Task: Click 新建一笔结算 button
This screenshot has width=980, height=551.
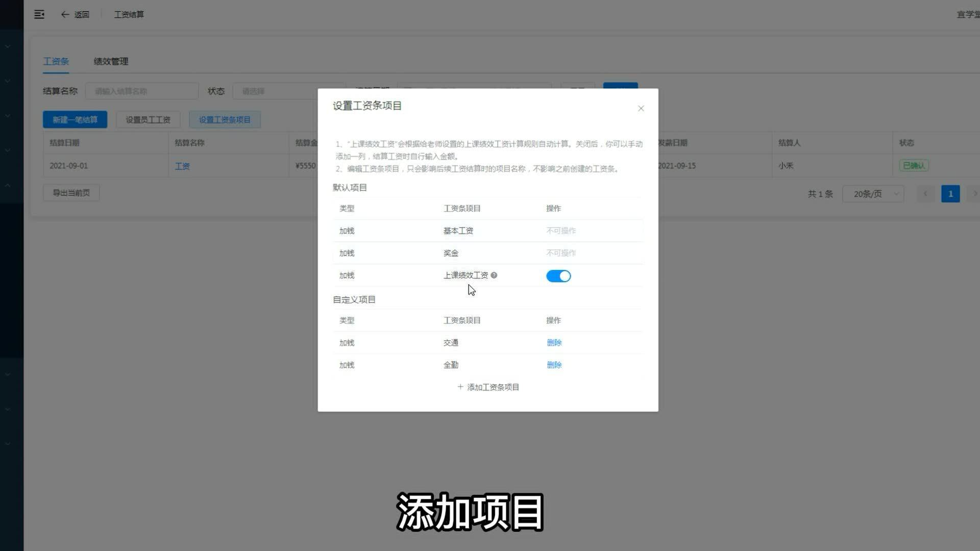Action: [x=75, y=120]
